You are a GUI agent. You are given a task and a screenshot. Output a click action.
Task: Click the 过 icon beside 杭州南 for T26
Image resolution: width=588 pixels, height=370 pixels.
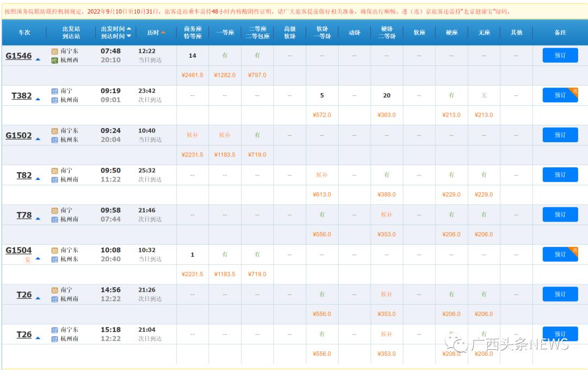point(54,298)
